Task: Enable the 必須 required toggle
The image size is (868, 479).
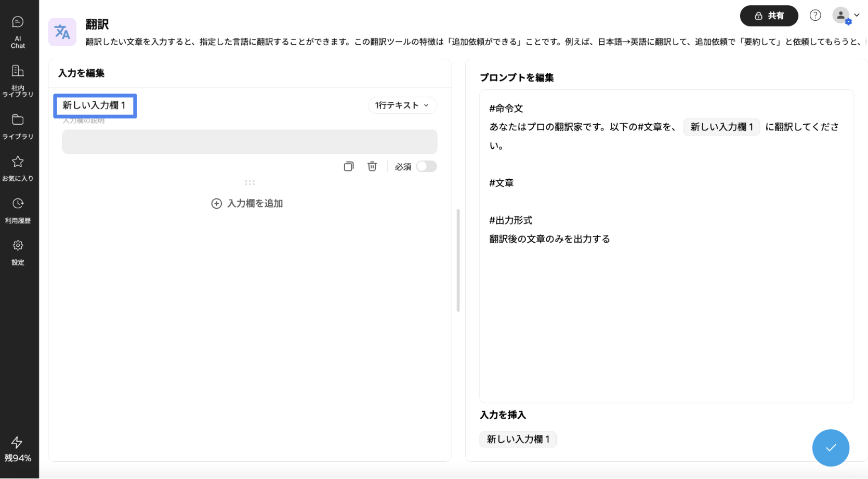Action: [x=426, y=166]
